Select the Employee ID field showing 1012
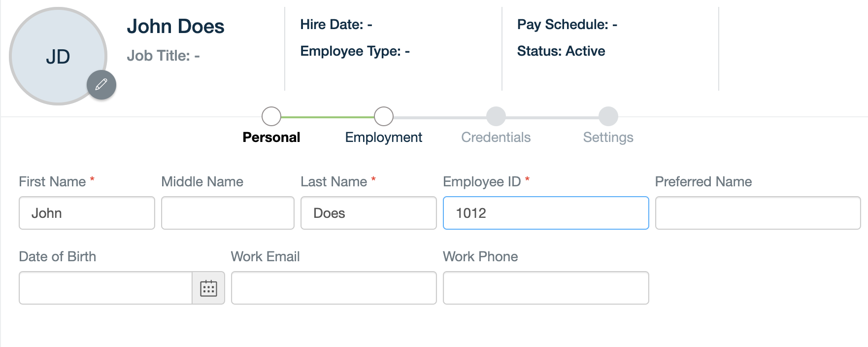The width and height of the screenshot is (868, 347). 545,213
